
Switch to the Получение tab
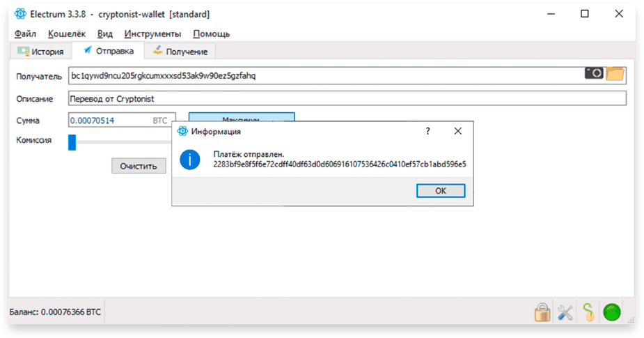[x=180, y=52]
